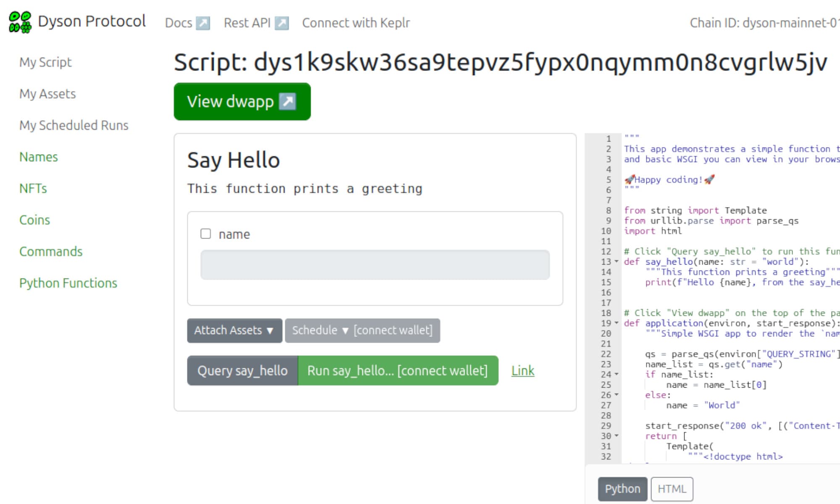The height and width of the screenshot is (504, 840).
Task: Open the Docs link in the header
Action: 187,23
